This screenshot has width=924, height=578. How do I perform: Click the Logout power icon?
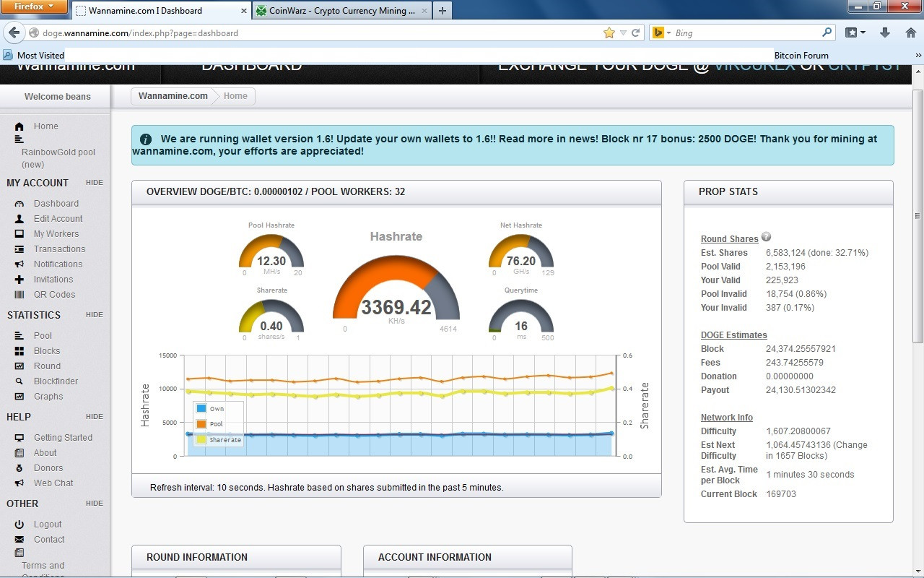point(19,525)
